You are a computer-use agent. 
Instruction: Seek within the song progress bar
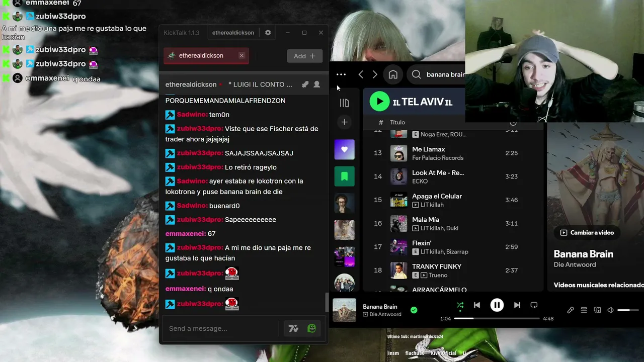pyautogui.click(x=497, y=318)
